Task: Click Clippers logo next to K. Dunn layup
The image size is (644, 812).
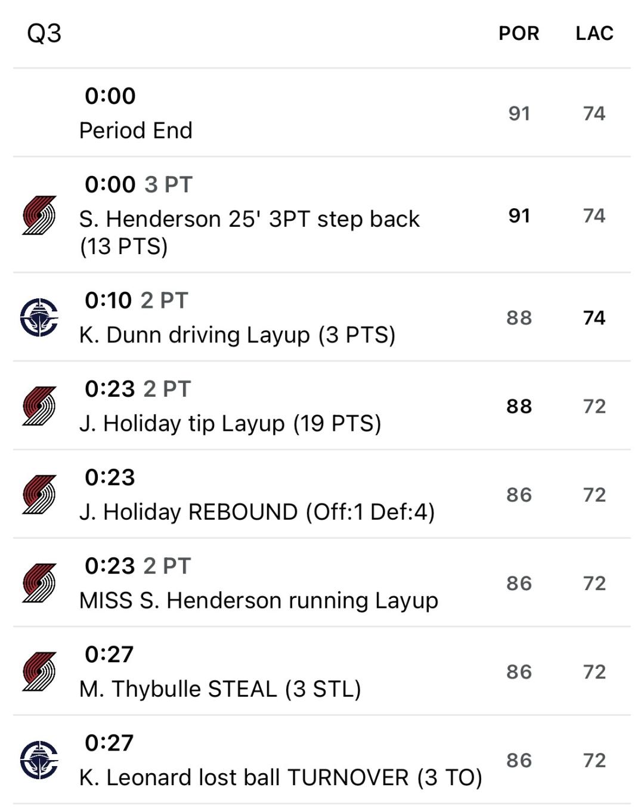Action: 39,317
